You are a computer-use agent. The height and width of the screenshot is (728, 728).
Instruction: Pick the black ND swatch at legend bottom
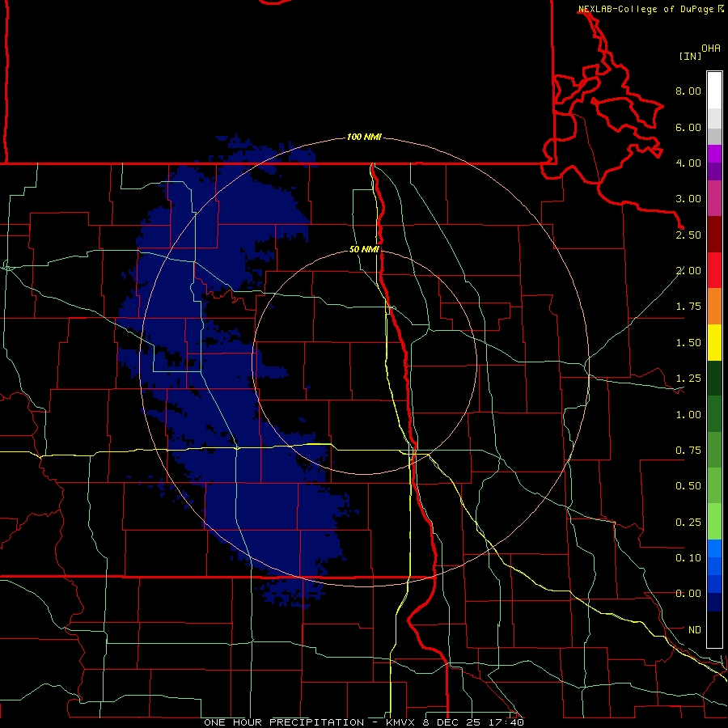[714, 629]
